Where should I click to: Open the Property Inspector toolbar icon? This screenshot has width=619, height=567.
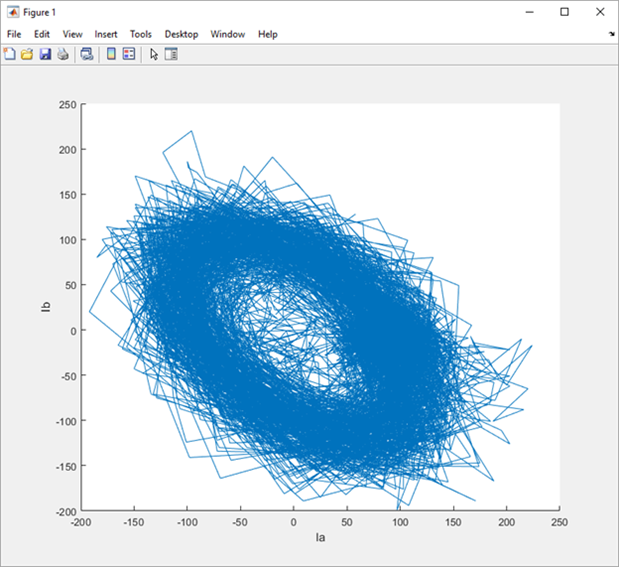[x=171, y=54]
